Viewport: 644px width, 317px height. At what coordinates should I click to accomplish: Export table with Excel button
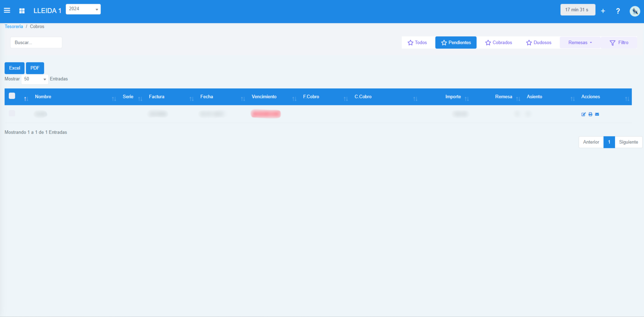(14, 68)
